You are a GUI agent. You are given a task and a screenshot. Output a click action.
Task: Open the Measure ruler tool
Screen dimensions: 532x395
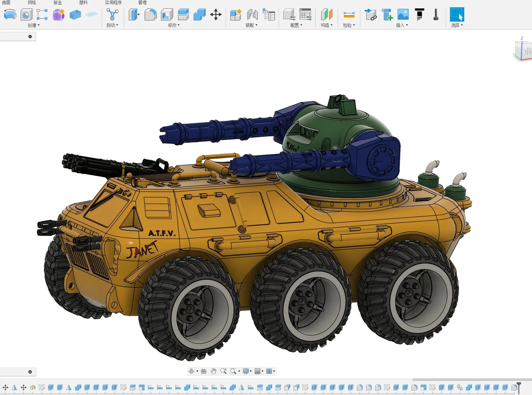pyautogui.click(x=349, y=15)
